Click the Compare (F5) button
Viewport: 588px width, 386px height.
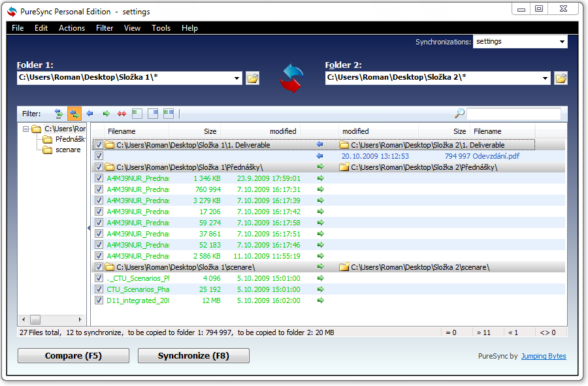(73, 356)
